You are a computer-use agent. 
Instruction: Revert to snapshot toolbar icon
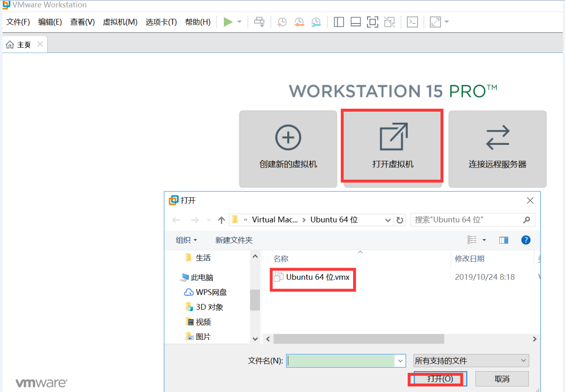[299, 22]
